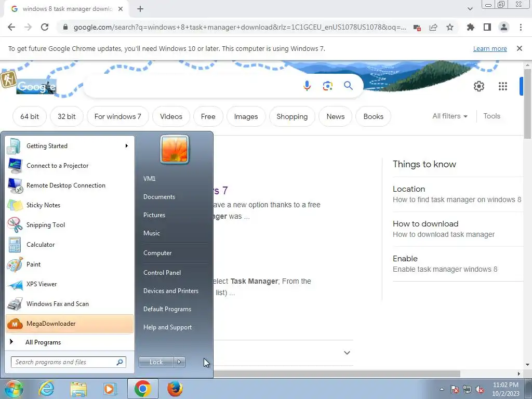Launch Internet Explorer from the taskbar

[x=46, y=389]
